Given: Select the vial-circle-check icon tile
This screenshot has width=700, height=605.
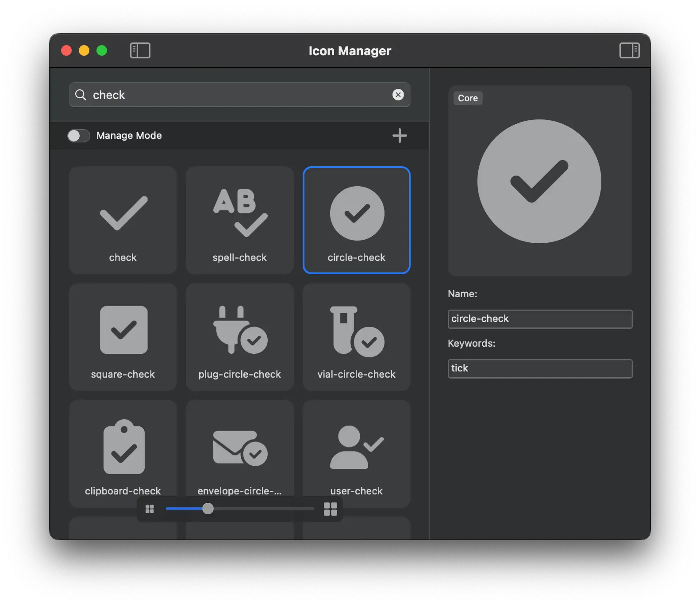Looking at the screenshot, I should tap(357, 337).
